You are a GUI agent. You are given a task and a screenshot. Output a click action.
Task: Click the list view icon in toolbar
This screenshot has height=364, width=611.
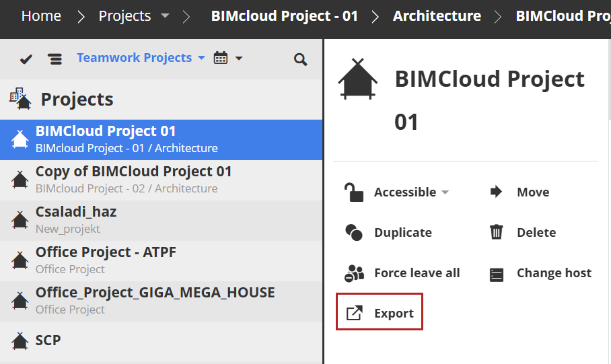coord(55,59)
